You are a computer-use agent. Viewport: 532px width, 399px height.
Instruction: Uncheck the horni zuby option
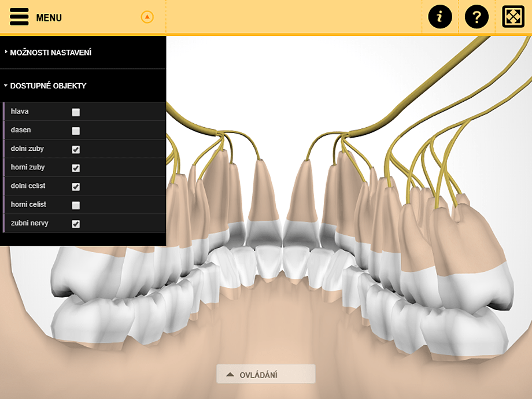pos(75,168)
